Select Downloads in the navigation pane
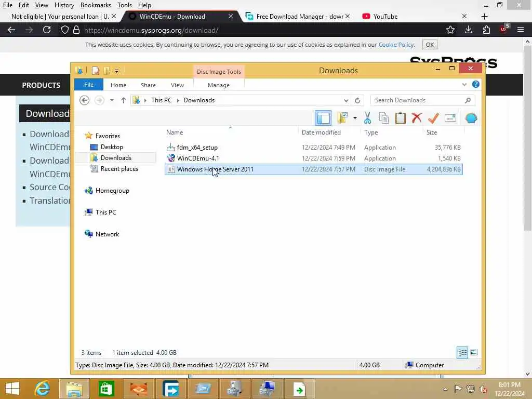This screenshot has width=532, height=399. [116, 158]
